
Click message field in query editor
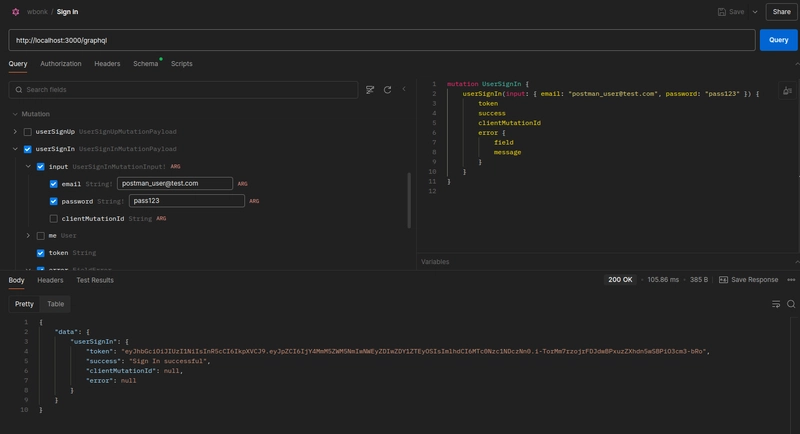coord(507,152)
